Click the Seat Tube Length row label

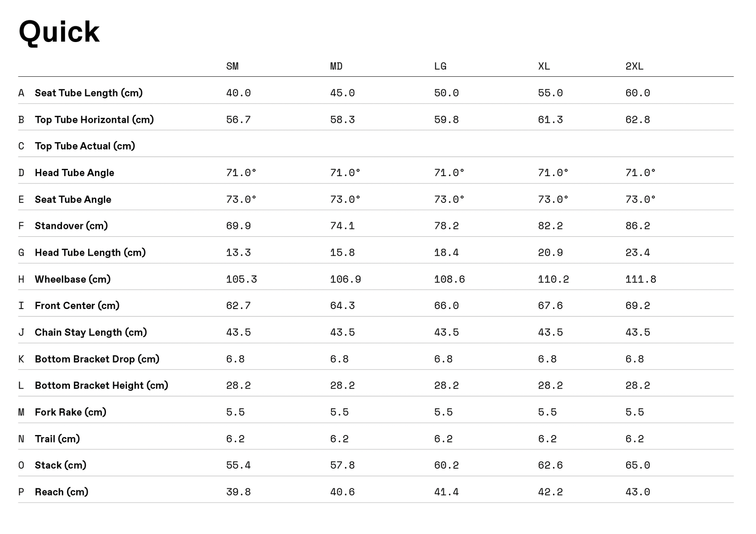tap(89, 93)
